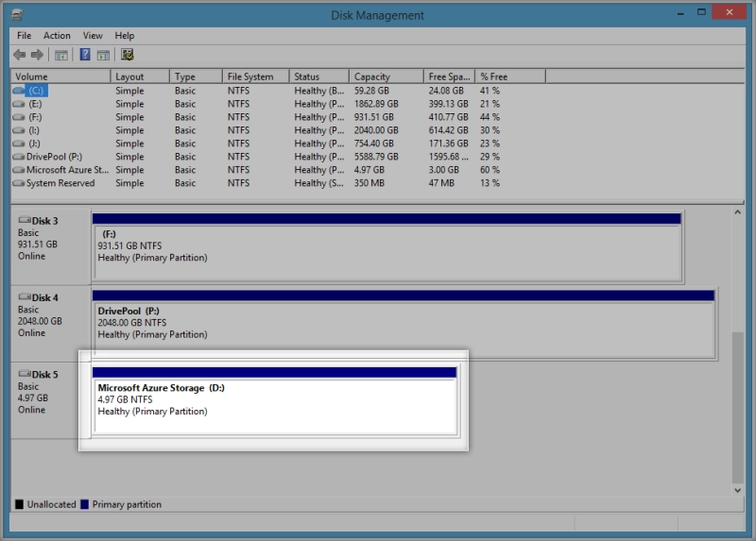Viewport: 756px width, 541px height.
Task: Sort by the Capacity column header
Action: coord(387,76)
